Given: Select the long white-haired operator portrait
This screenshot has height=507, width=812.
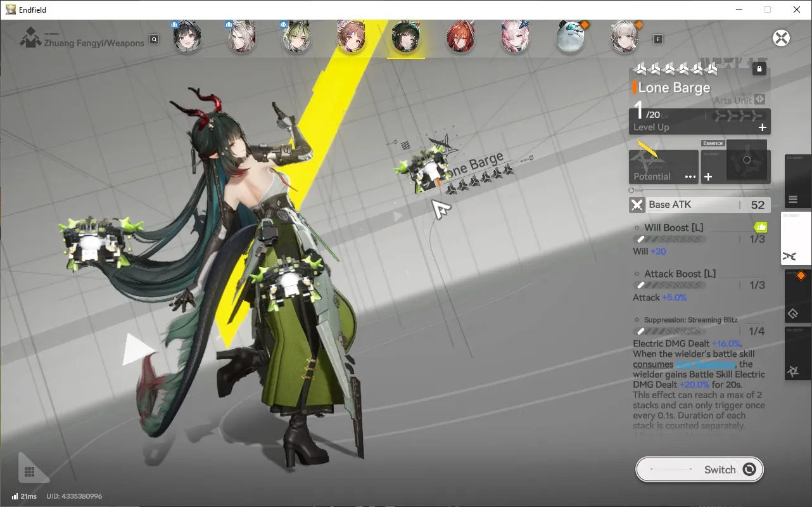Looking at the screenshot, I should [241, 37].
